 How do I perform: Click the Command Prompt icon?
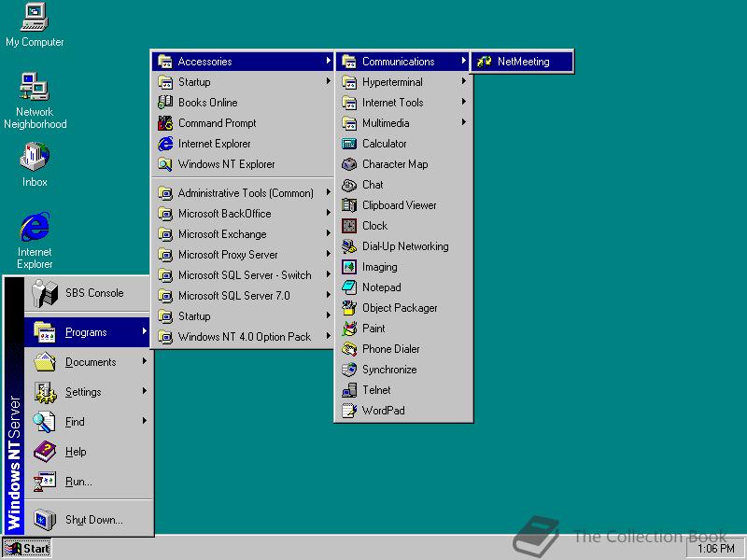pos(165,123)
